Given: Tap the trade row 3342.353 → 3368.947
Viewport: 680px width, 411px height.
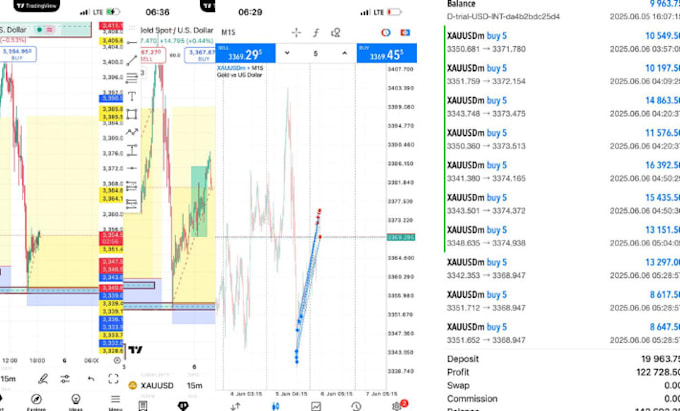Looking at the screenshot, I should click(563, 269).
